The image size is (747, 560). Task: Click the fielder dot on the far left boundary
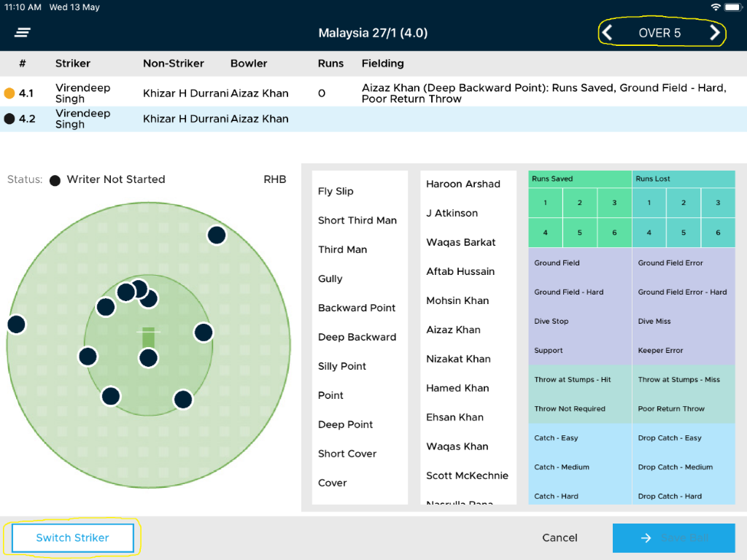tap(16, 324)
